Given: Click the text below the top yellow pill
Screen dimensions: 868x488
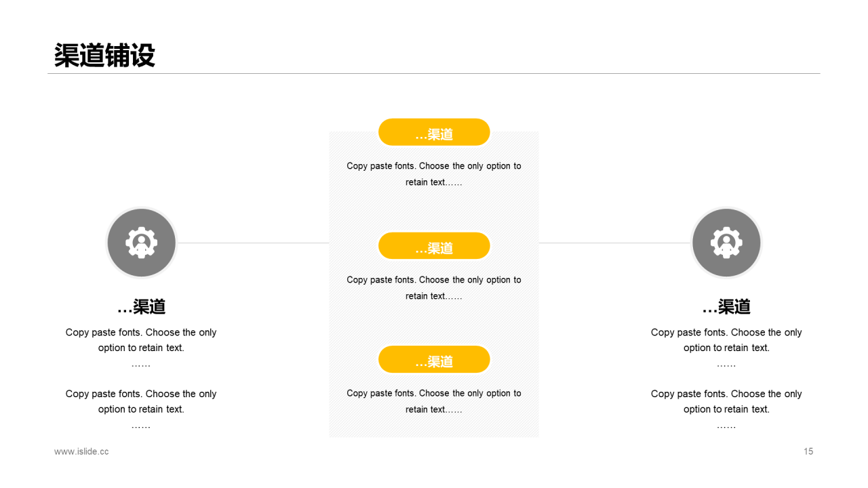Looking at the screenshot, I should tap(434, 174).
